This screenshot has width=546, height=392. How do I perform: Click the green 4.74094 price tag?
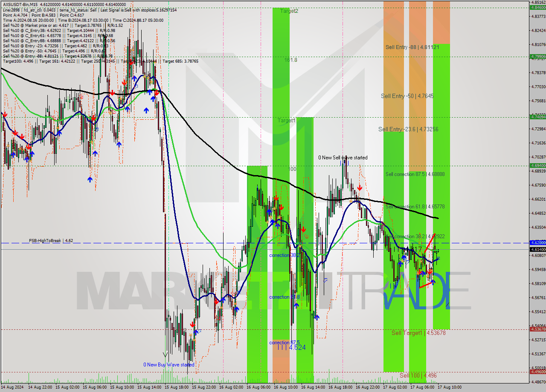537,117
